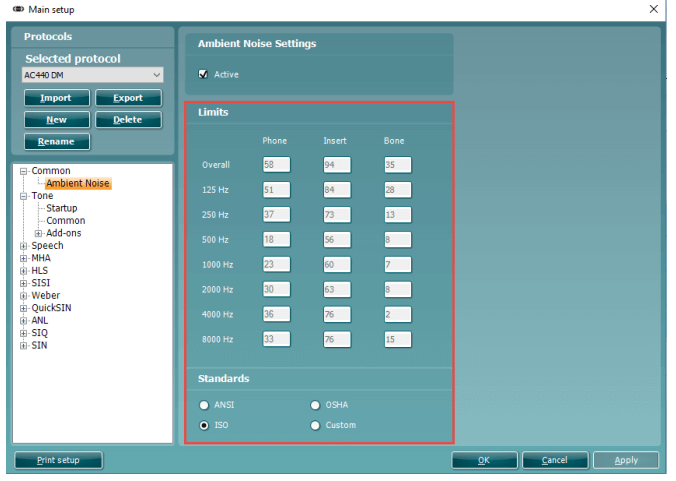Click the 1000 Hz Insert limit field

(x=337, y=265)
